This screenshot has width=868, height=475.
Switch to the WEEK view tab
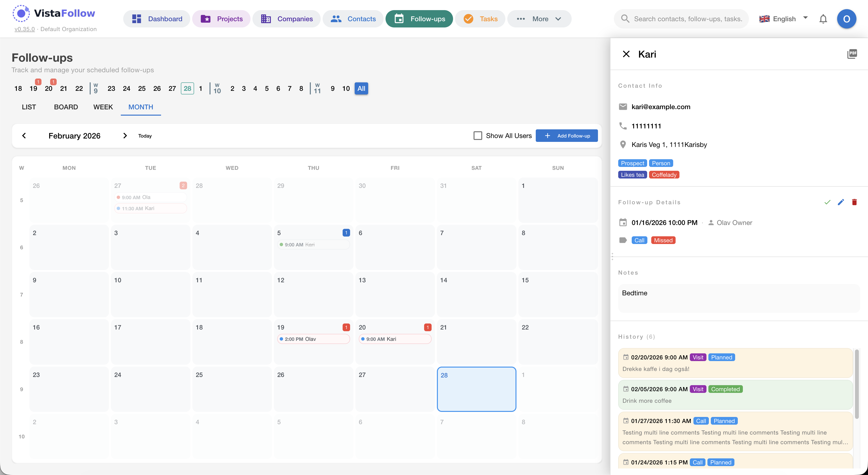(x=103, y=107)
